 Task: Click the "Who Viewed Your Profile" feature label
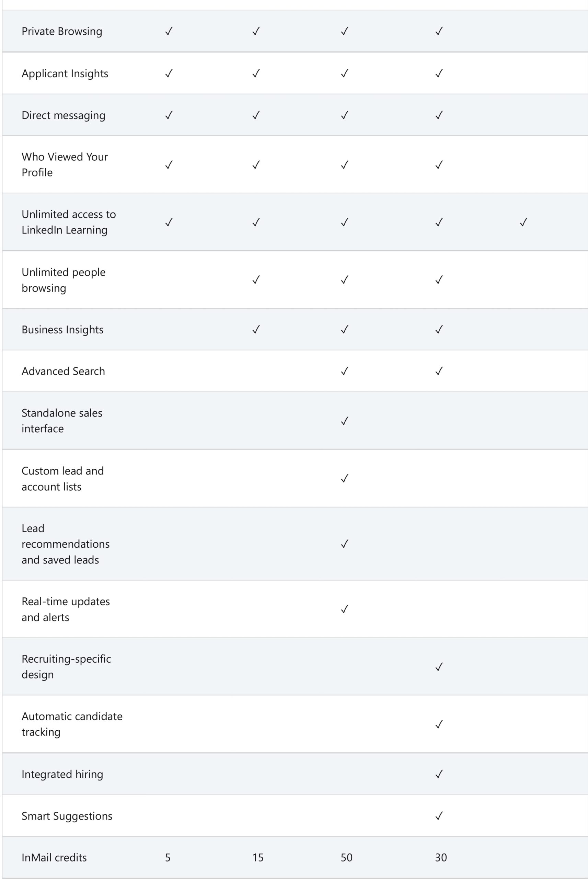click(x=65, y=164)
